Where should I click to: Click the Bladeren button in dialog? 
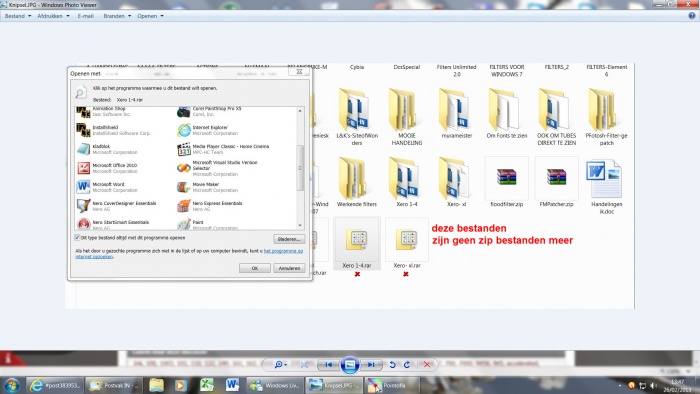pos(289,239)
